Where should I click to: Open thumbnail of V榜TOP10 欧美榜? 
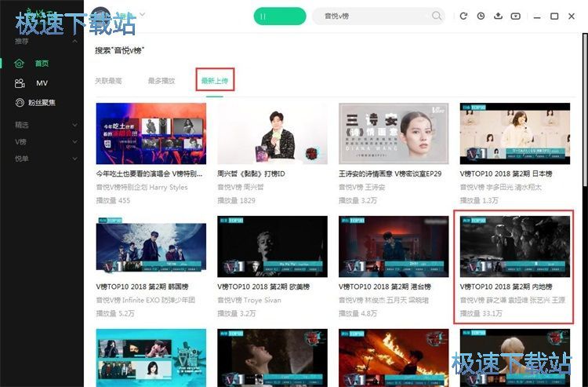[272, 246]
